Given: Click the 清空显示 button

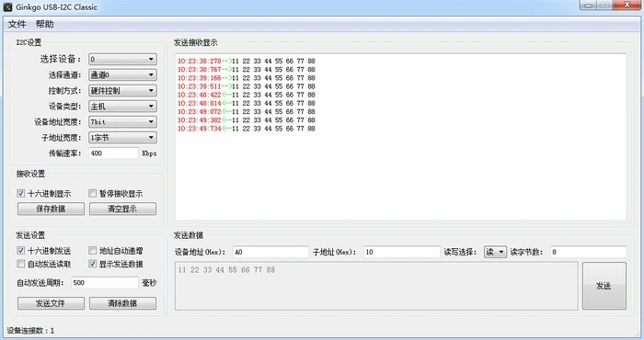Looking at the screenshot, I should [122, 209].
